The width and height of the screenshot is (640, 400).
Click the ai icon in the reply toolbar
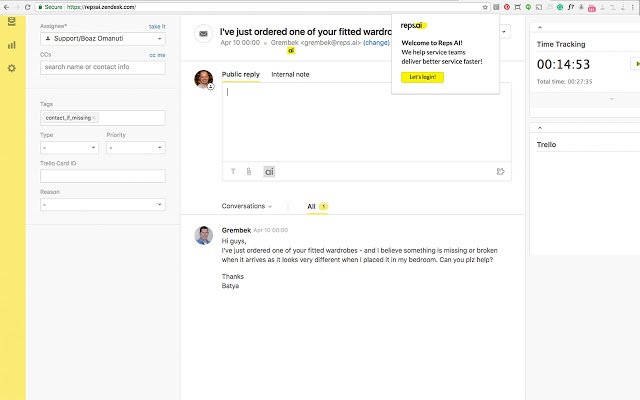pyautogui.click(x=269, y=172)
